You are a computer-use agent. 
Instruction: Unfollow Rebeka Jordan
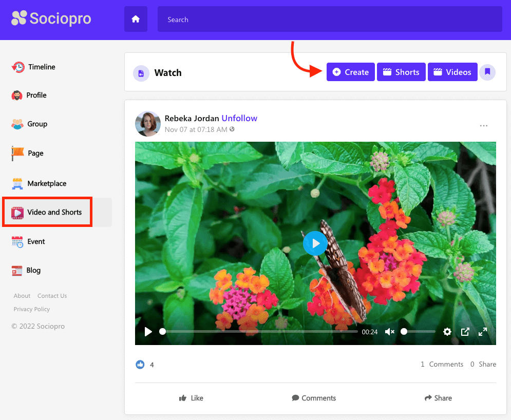pyautogui.click(x=239, y=118)
